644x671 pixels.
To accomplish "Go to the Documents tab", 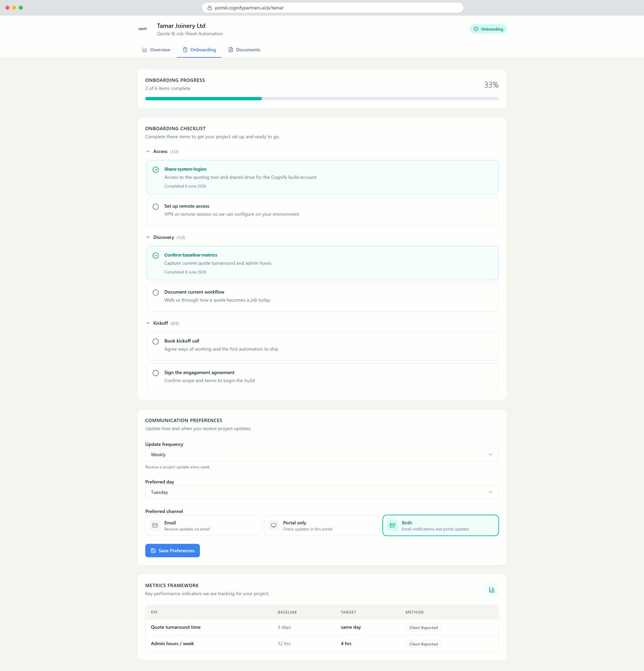I will tap(244, 50).
